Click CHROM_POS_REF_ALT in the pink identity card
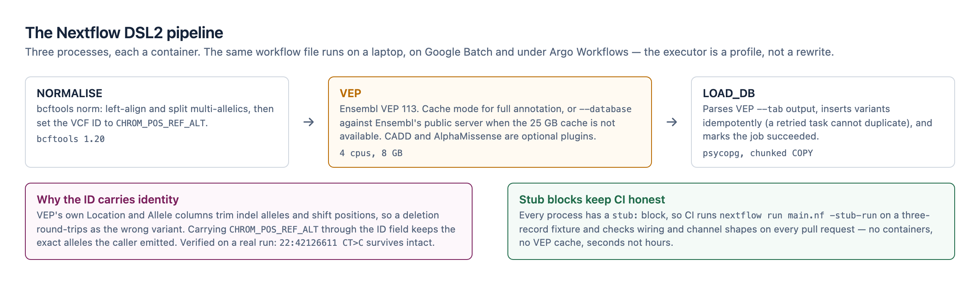The image size is (980, 284). tap(274, 230)
